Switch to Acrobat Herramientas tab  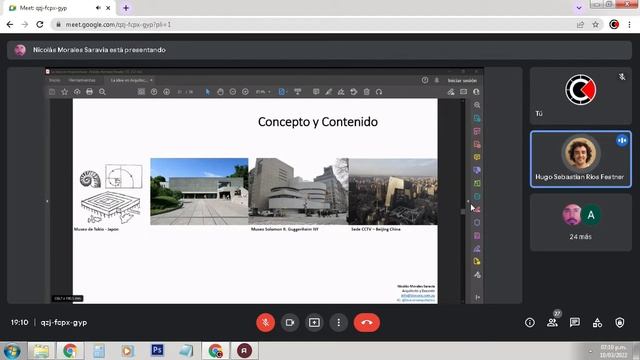click(82, 80)
